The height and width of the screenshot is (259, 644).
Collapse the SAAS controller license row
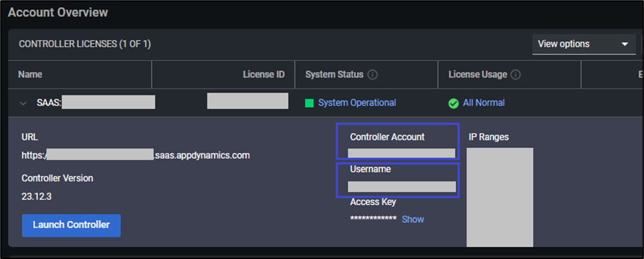(x=24, y=103)
